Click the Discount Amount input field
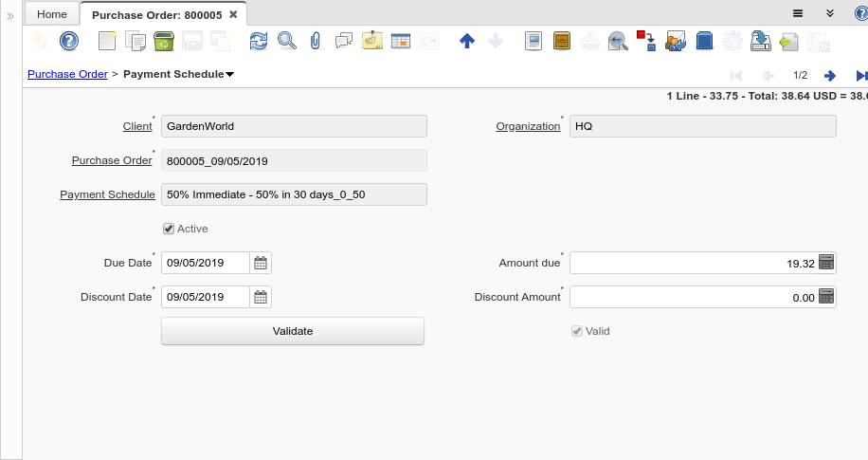This screenshot has width=868, height=460. click(693, 297)
